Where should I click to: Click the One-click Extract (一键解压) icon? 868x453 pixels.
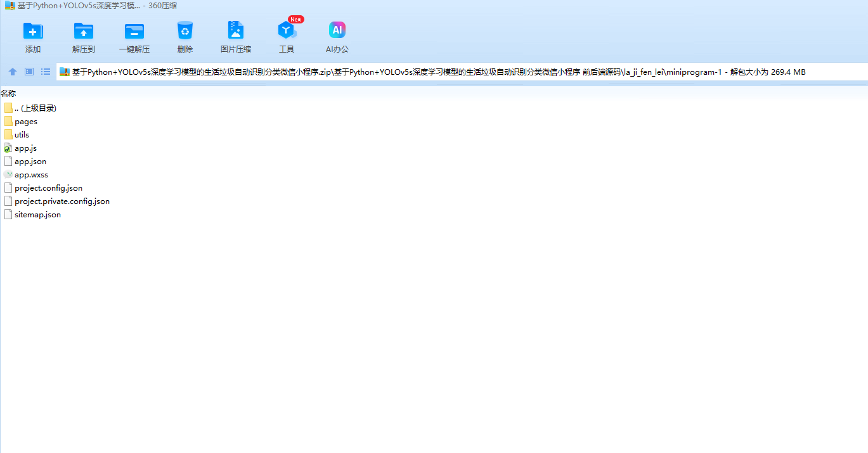tap(134, 30)
